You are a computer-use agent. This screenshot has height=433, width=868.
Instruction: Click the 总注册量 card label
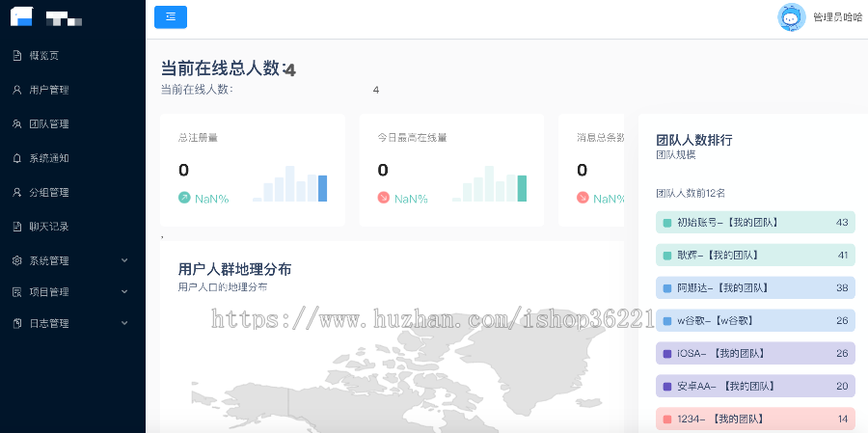point(198,137)
